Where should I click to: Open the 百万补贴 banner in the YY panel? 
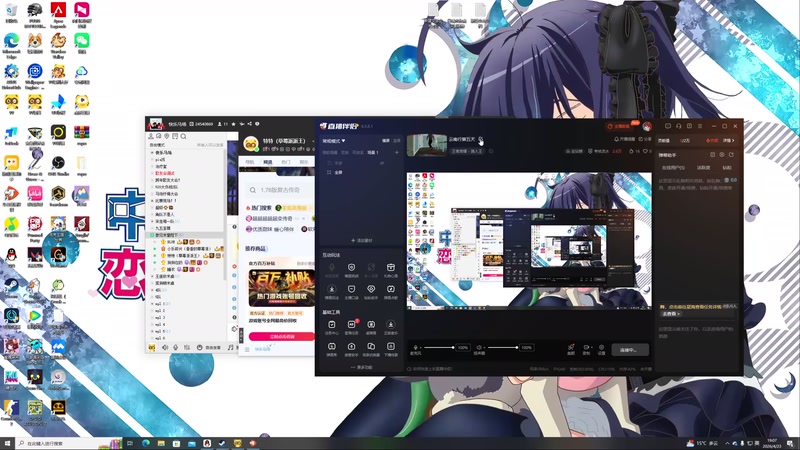pyautogui.click(x=282, y=287)
